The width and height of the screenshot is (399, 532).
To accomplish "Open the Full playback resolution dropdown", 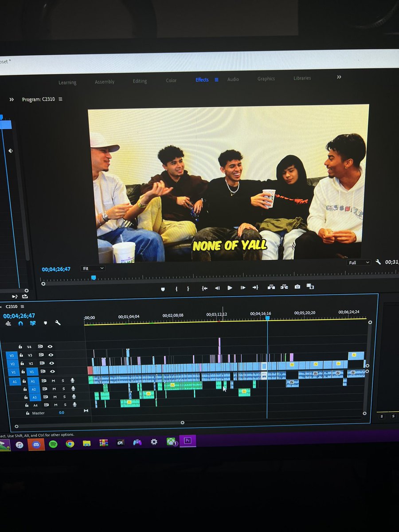I will pyautogui.click(x=359, y=262).
